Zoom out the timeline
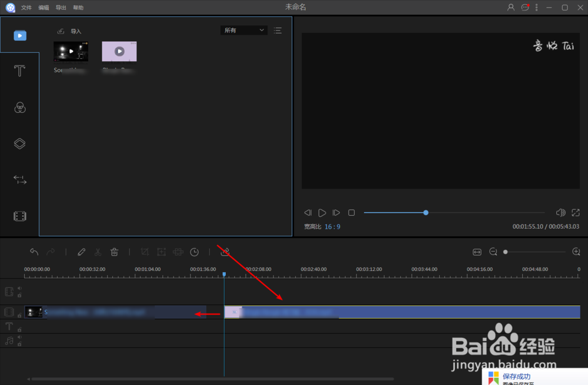The image size is (588, 385). (493, 252)
